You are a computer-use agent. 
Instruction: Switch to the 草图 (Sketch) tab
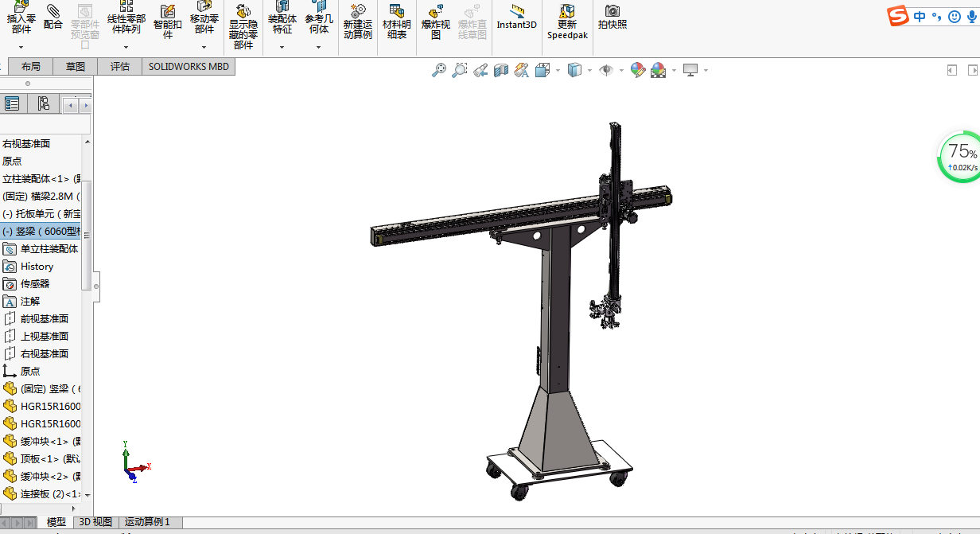76,67
